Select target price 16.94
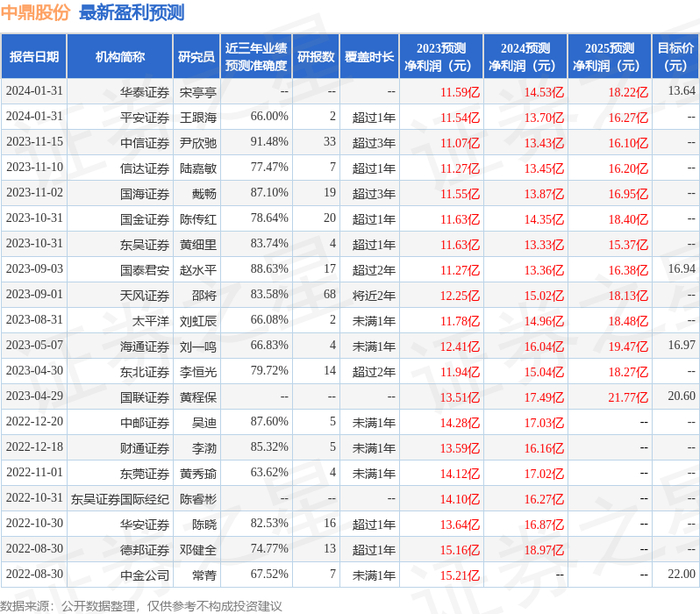700x614 pixels. [682, 269]
